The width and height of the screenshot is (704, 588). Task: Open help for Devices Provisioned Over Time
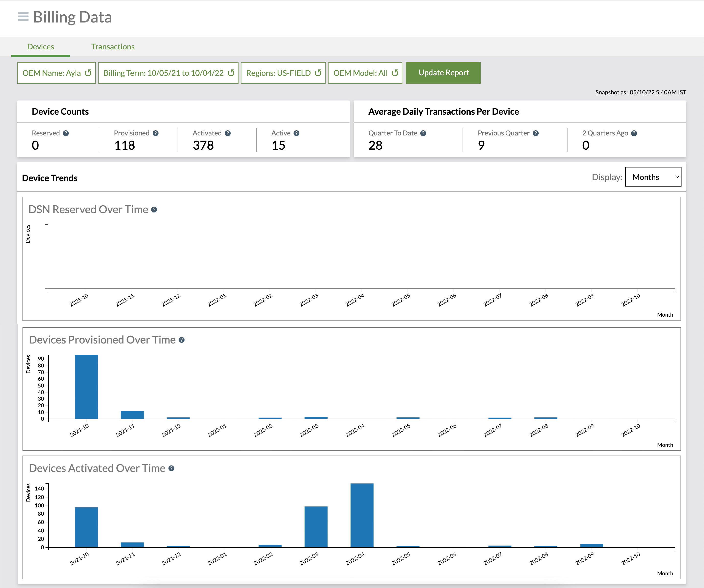[182, 340]
